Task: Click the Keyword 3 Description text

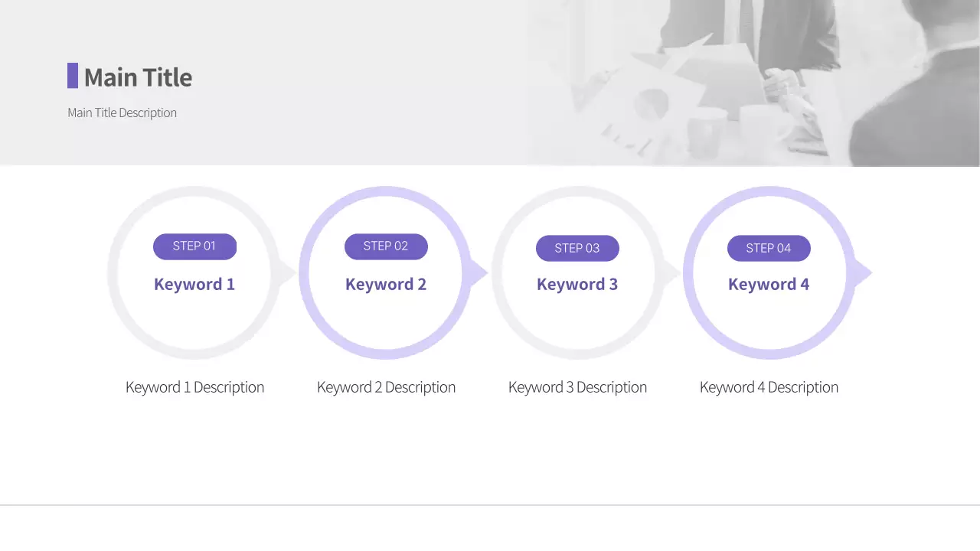Action: (577, 387)
